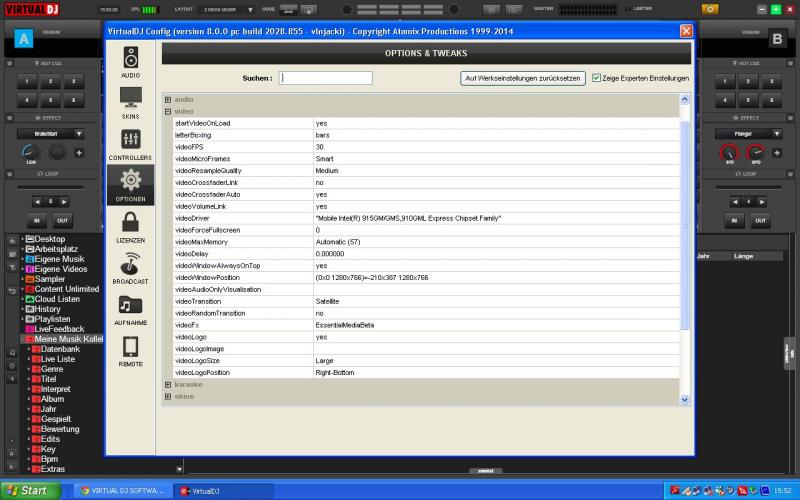Open deck A BrakeStart effect dropdown

(78, 133)
